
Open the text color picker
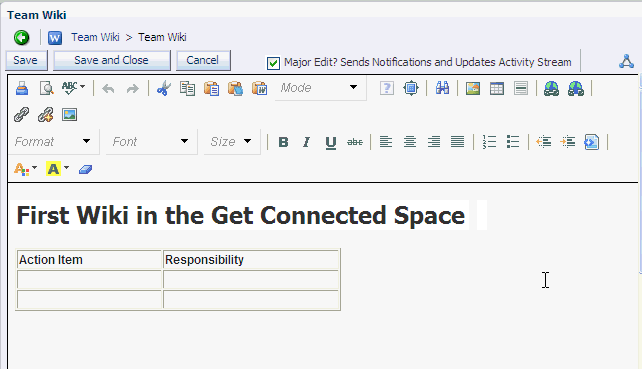coord(25,169)
